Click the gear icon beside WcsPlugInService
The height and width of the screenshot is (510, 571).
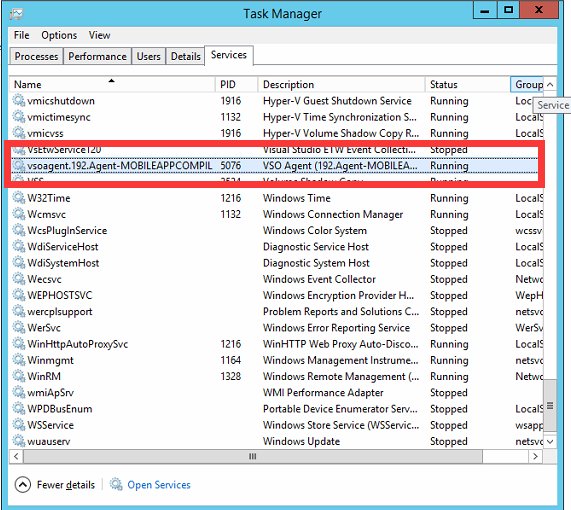click(19, 230)
